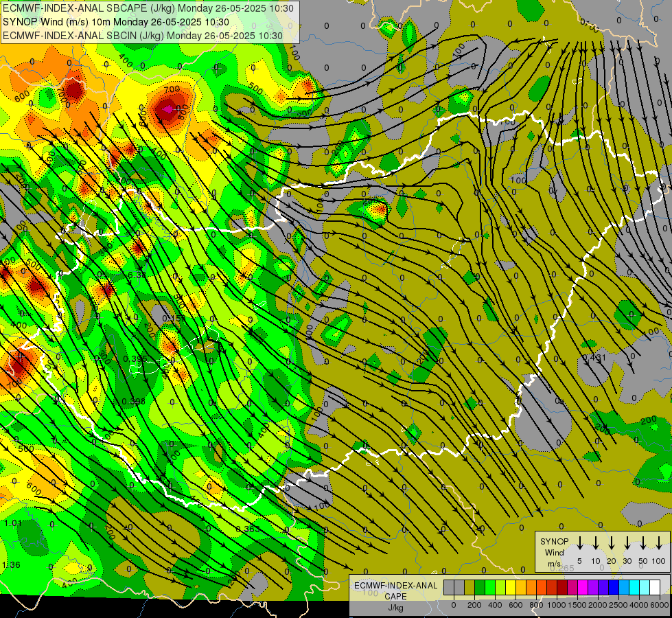This screenshot has width=672, height=618.
Task: Pick the dark green swatch in the CAPE legend
Action: point(480,587)
